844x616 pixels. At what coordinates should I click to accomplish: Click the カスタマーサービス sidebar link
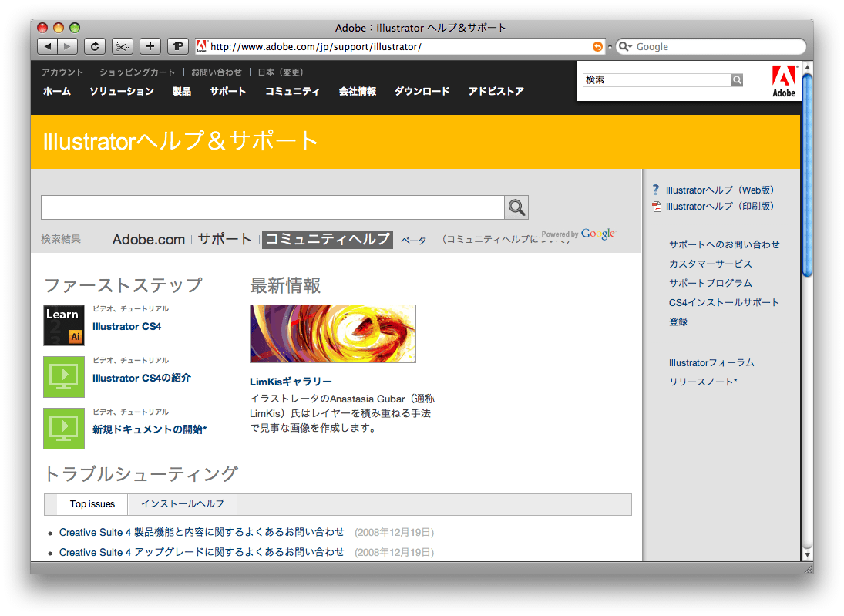pos(711,264)
